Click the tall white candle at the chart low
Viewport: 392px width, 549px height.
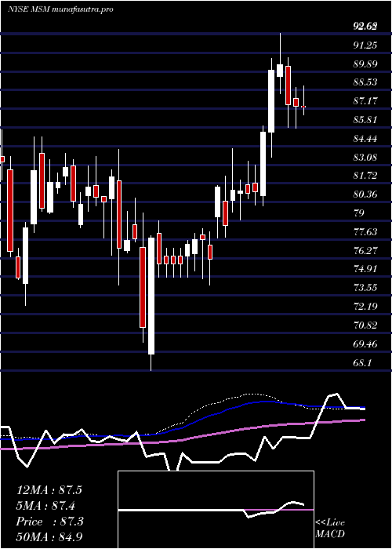151,296
